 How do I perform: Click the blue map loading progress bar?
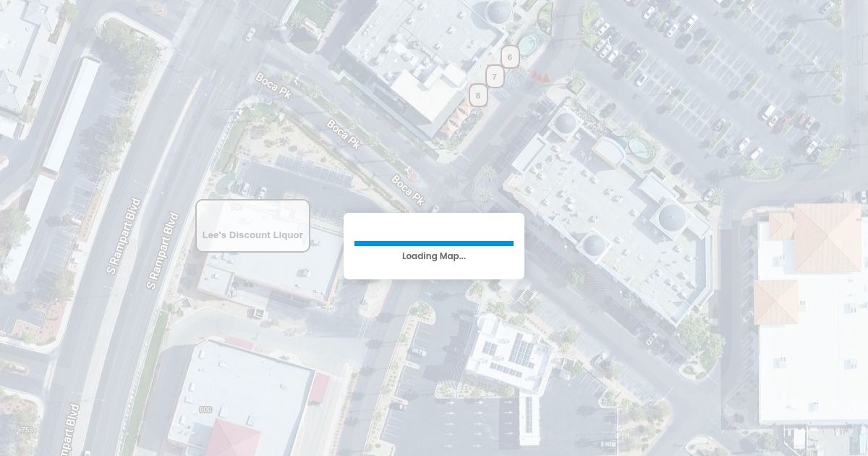[x=434, y=243]
